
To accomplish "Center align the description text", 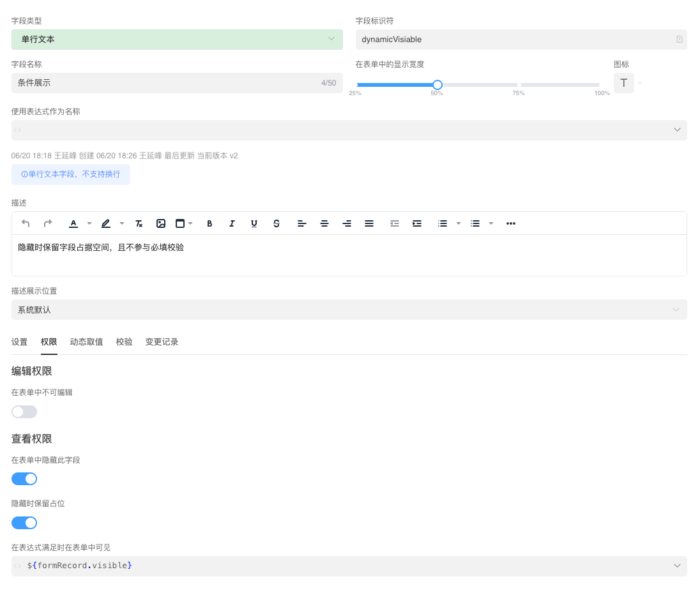I will (324, 223).
